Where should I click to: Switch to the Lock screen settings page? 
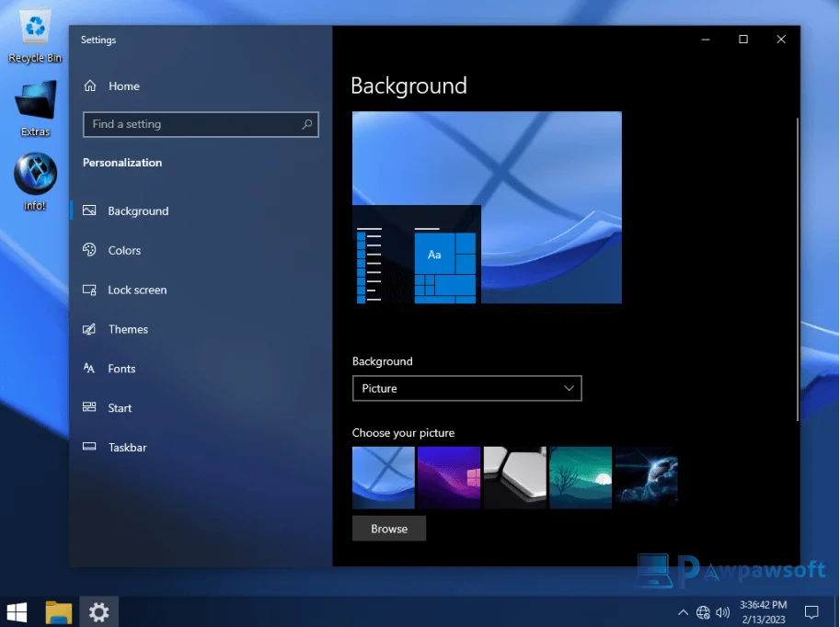pyautogui.click(x=135, y=290)
